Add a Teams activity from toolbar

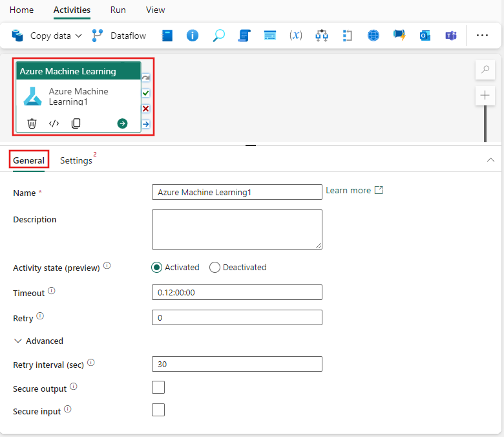click(450, 36)
